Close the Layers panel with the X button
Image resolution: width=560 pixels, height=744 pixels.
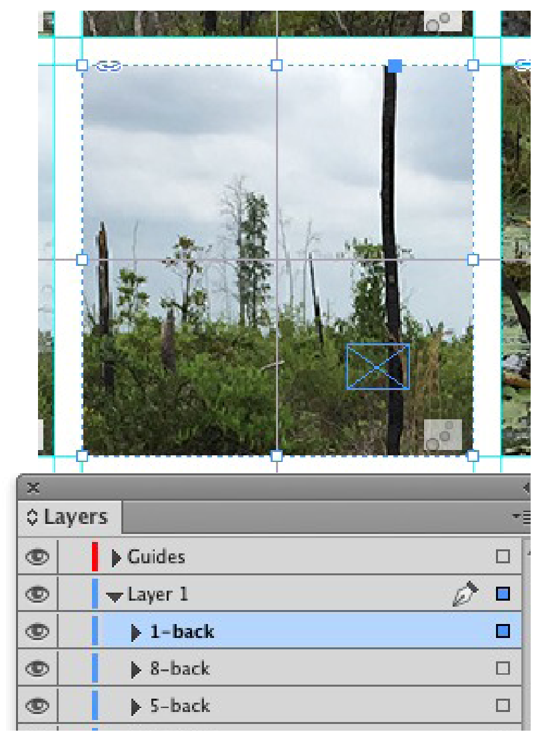point(34,487)
